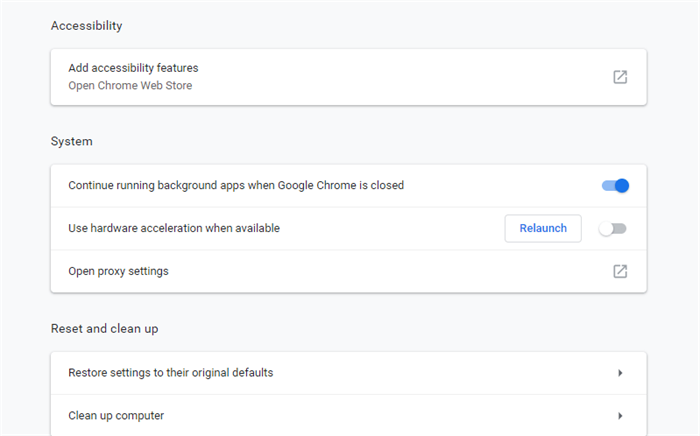Click the arrow beside Clean up computer
This screenshot has width=700, height=436.
click(620, 415)
